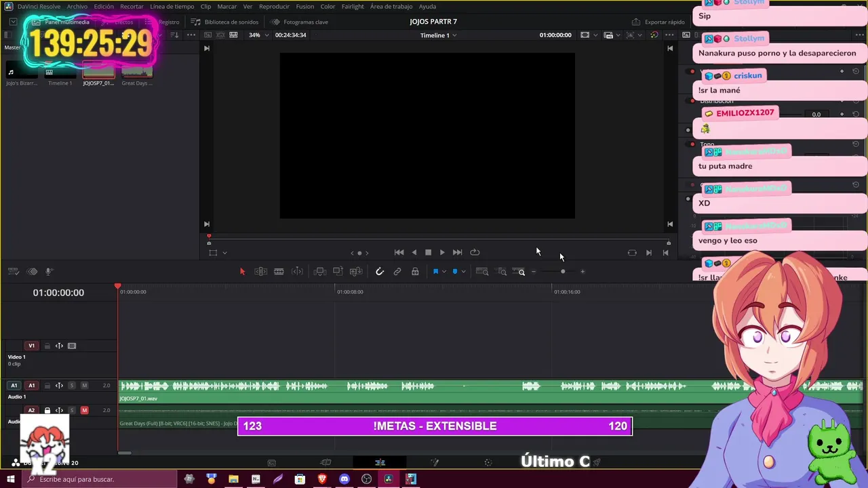Click the viewer timecode 01:00:00:00 field

point(555,35)
